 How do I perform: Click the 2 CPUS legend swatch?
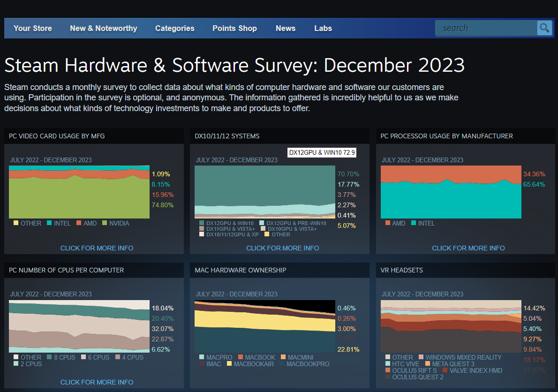pyautogui.click(x=16, y=363)
